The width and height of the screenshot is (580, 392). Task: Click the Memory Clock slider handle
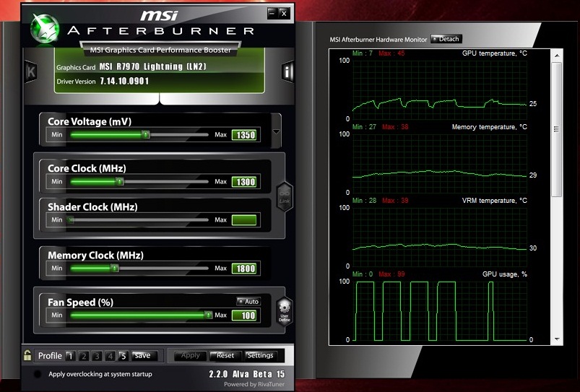tap(115, 268)
